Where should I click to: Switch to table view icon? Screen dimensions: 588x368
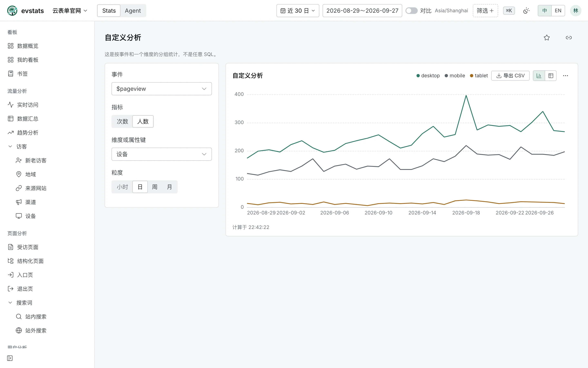pos(551,76)
